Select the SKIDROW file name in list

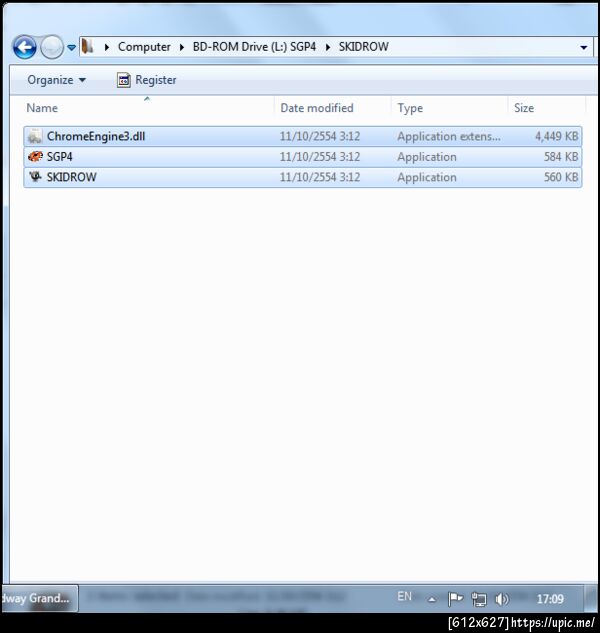click(x=71, y=177)
